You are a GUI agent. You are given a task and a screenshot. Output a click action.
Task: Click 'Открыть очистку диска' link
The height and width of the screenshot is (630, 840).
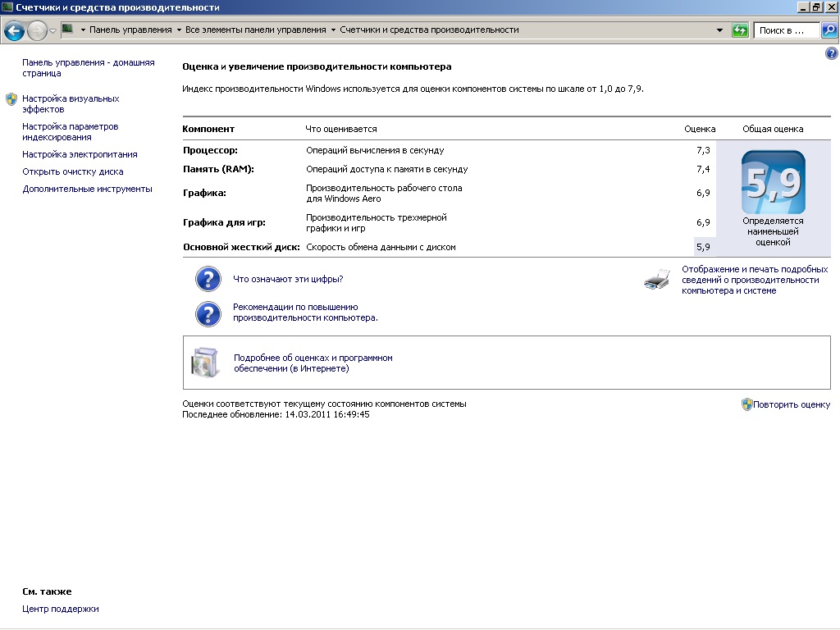coord(72,172)
